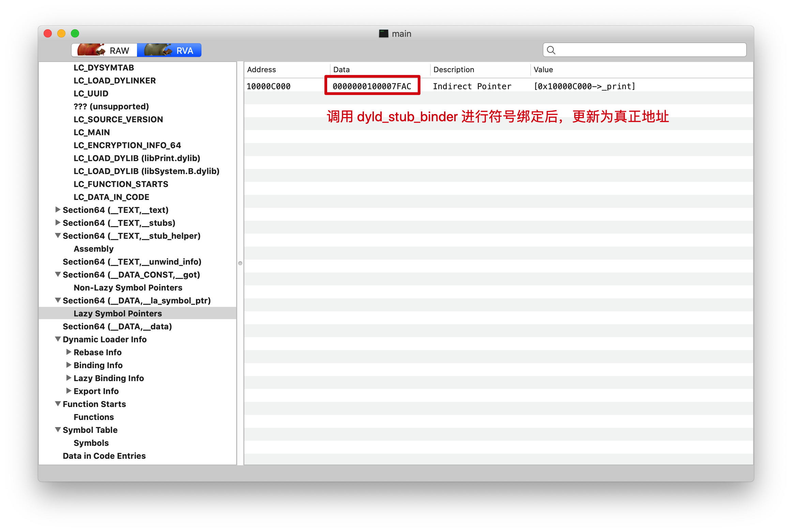
Task: Collapse Section64 (__DATA_CONST,__got) triangle
Action: click(58, 274)
